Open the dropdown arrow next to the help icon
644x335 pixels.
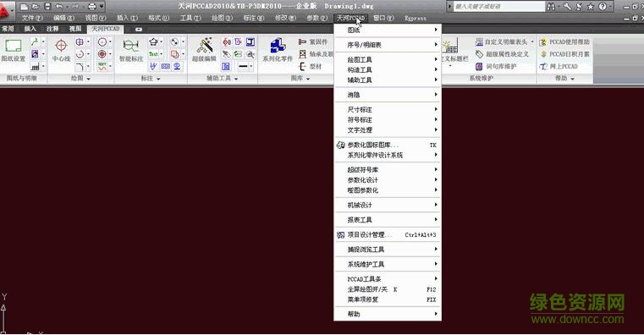point(610,7)
